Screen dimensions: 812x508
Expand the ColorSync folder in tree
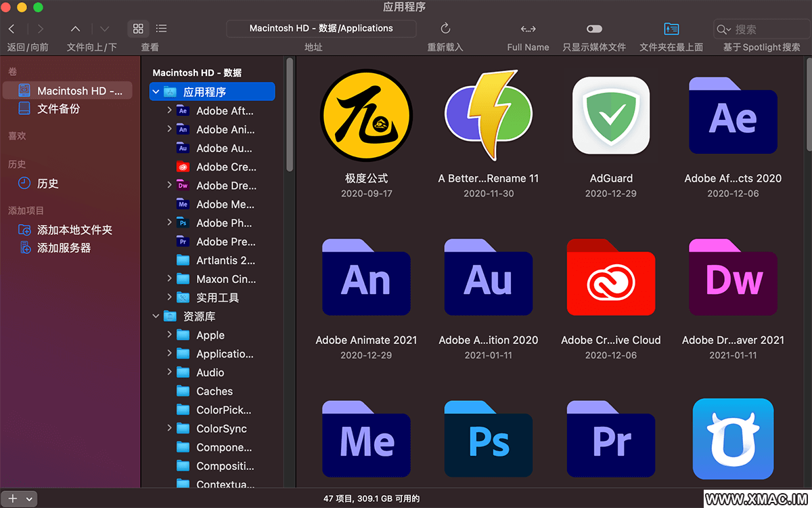pos(169,428)
